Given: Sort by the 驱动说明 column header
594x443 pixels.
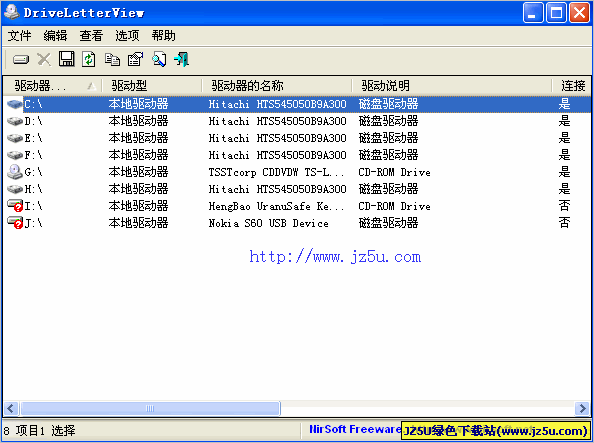Looking at the screenshot, I should pos(452,86).
